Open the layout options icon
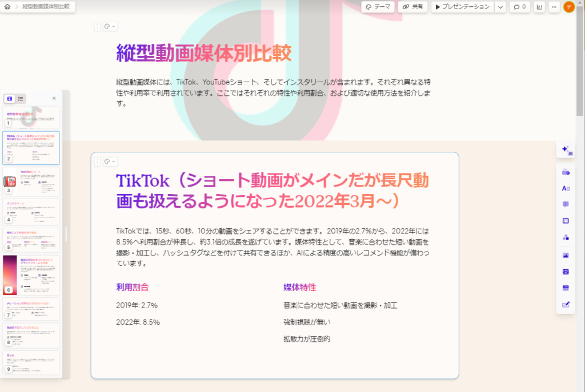585x392 pixels. 566,221
